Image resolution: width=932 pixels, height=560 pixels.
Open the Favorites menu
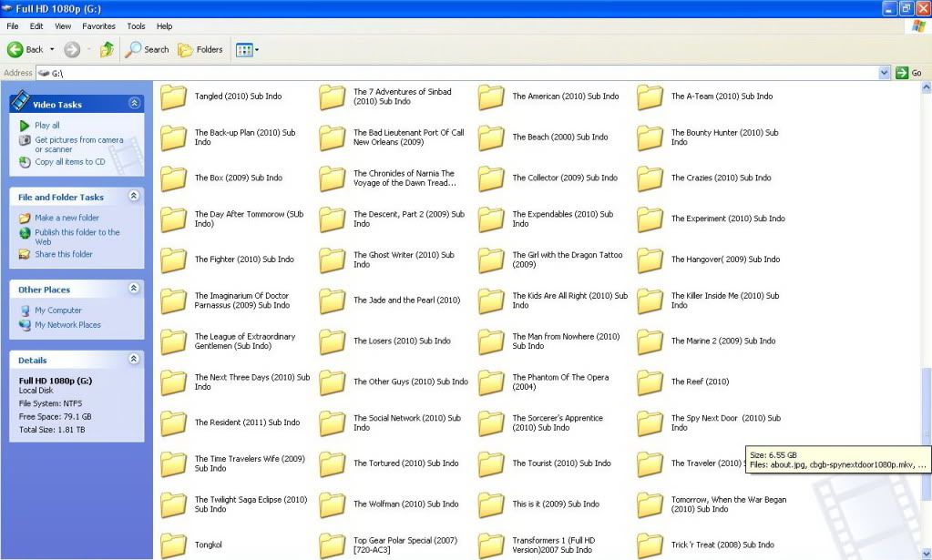[x=98, y=26]
